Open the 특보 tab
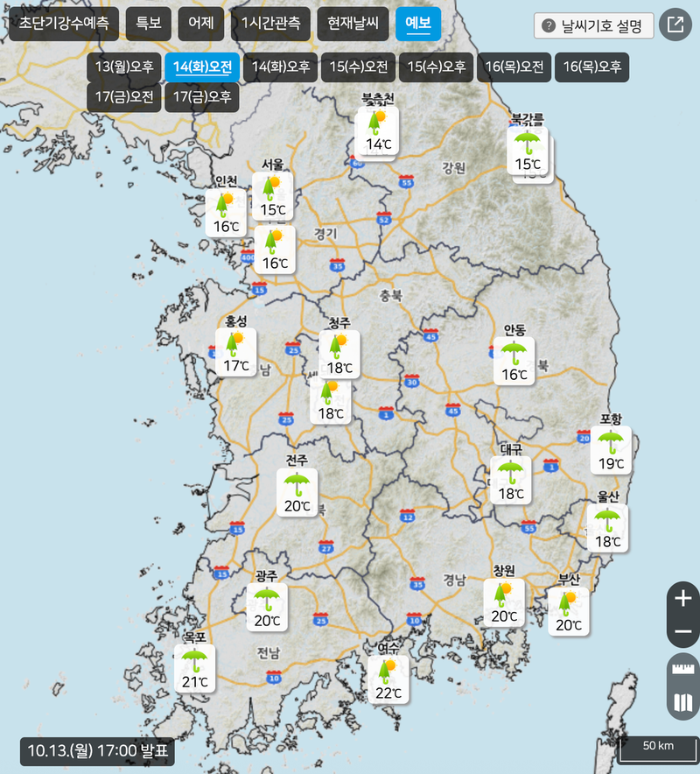This screenshot has height=774, width=700. 149,24
